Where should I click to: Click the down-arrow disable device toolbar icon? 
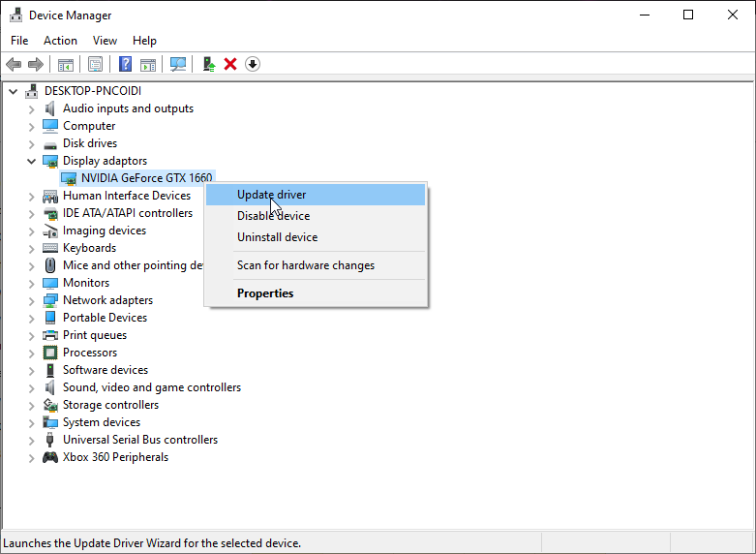point(253,64)
